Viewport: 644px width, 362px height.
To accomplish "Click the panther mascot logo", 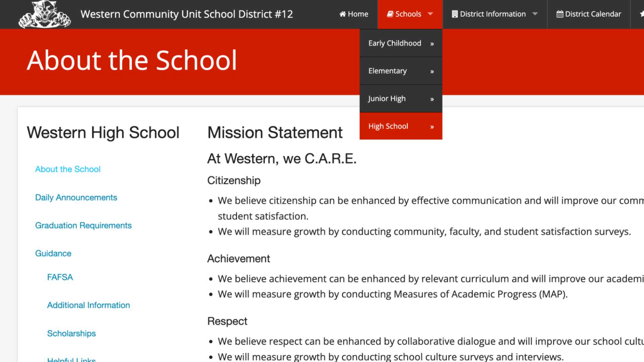I will 44,14.
